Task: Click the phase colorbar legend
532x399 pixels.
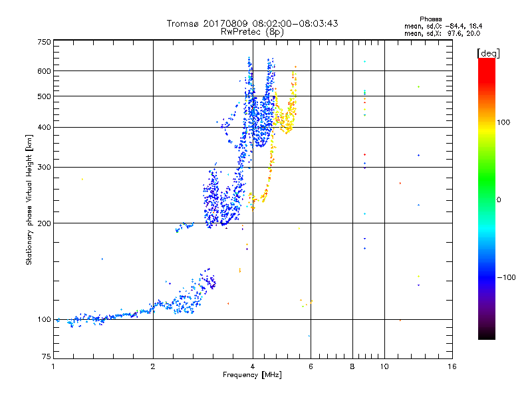Action: [x=487, y=198]
